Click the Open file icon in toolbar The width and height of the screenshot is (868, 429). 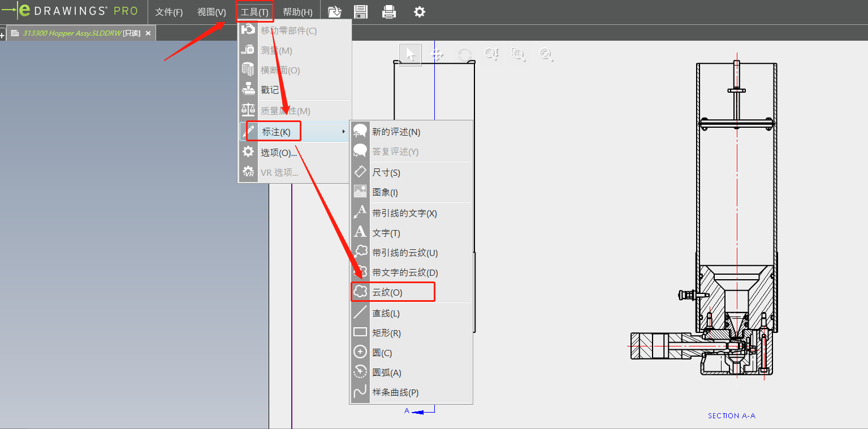(335, 12)
